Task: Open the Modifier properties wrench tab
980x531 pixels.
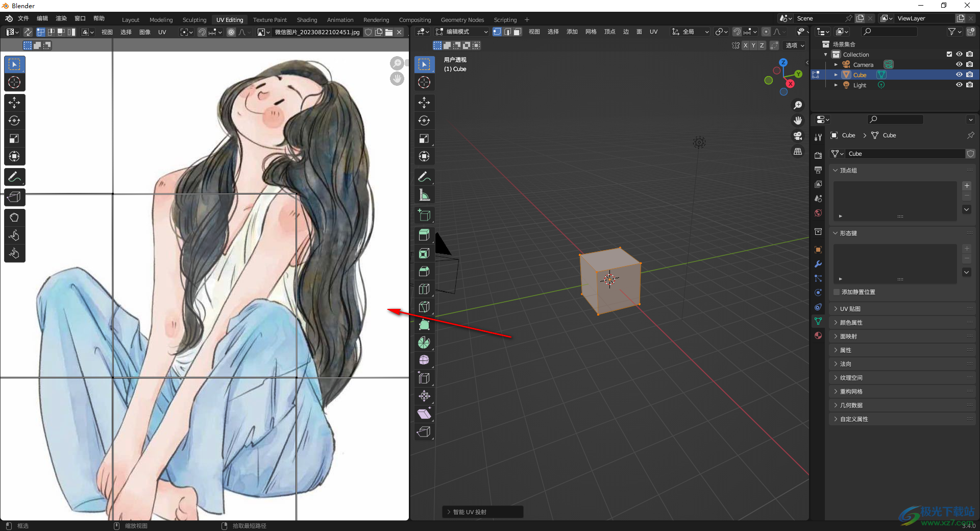Action: click(818, 264)
